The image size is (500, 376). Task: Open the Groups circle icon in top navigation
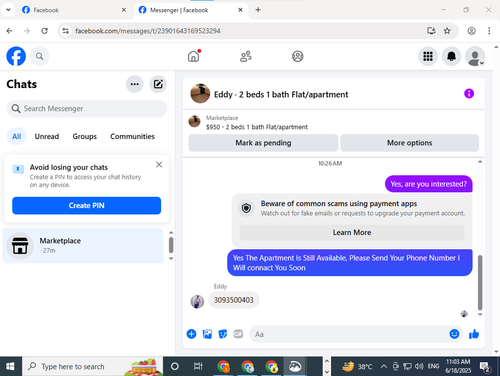(x=298, y=56)
